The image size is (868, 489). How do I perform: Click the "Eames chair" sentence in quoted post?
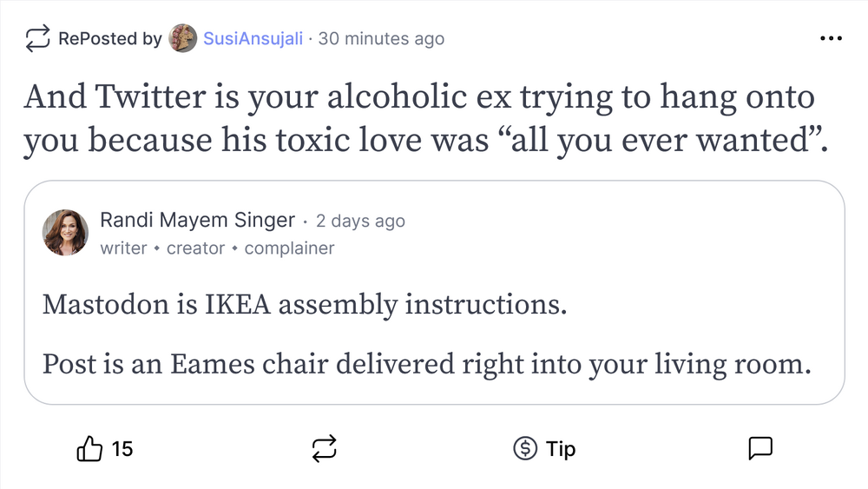coord(426,363)
